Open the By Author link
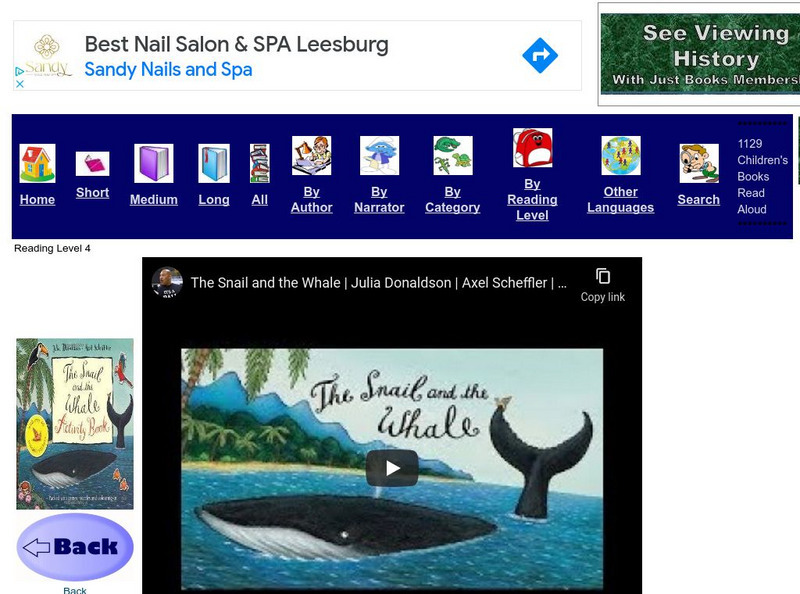This screenshot has height=594, width=800. 311,200
